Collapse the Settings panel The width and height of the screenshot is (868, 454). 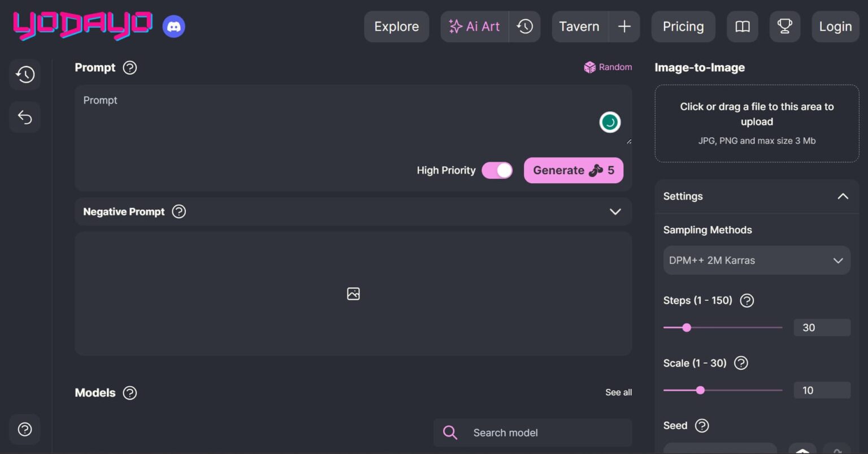click(842, 196)
